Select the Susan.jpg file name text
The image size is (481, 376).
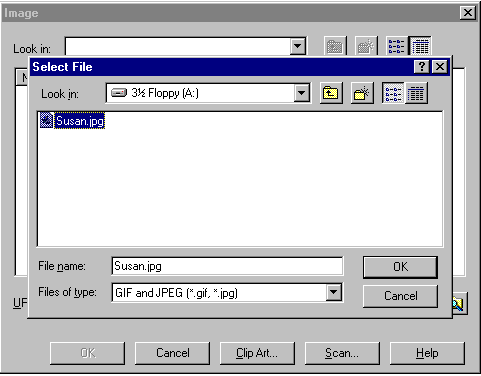click(80, 121)
